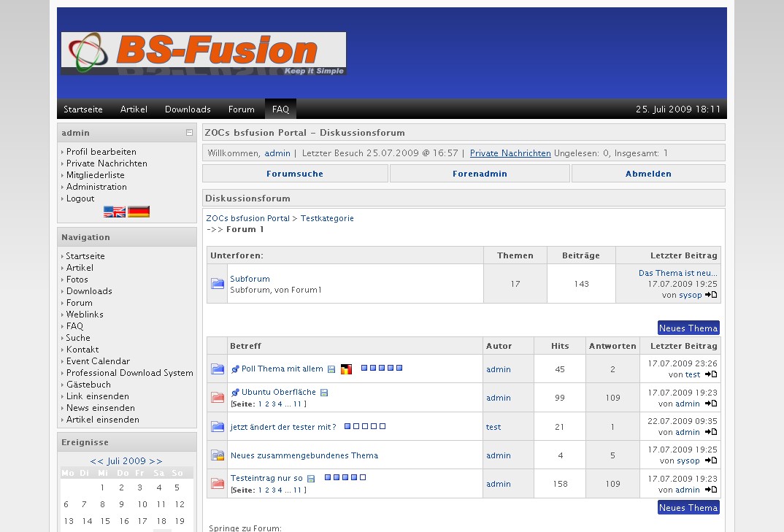Click rating squares of Testeintrag nur so

345,478
